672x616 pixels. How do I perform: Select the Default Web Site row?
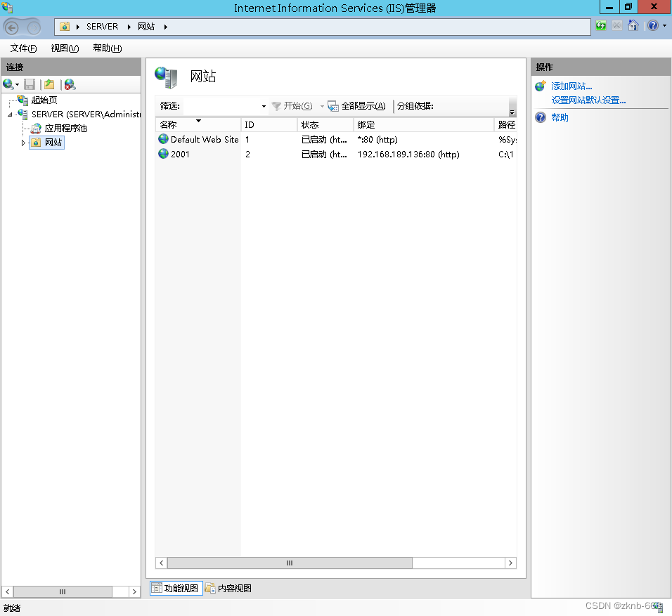[336, 139]
